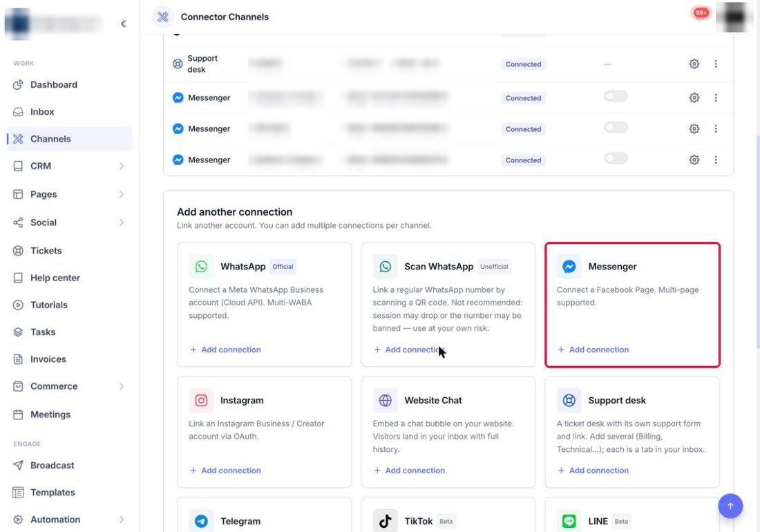Click the TikTok card icon
Viewport: 760px width, 532px height.
point(386,521)
